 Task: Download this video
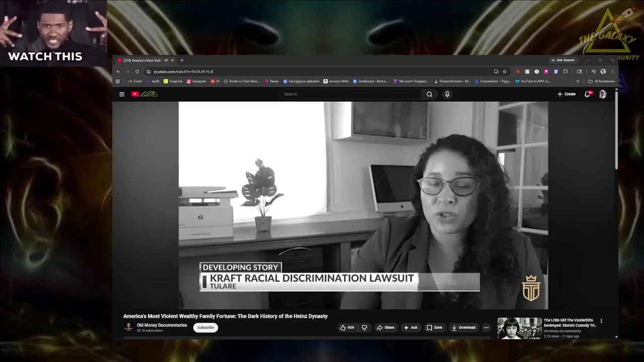[463, 327]
